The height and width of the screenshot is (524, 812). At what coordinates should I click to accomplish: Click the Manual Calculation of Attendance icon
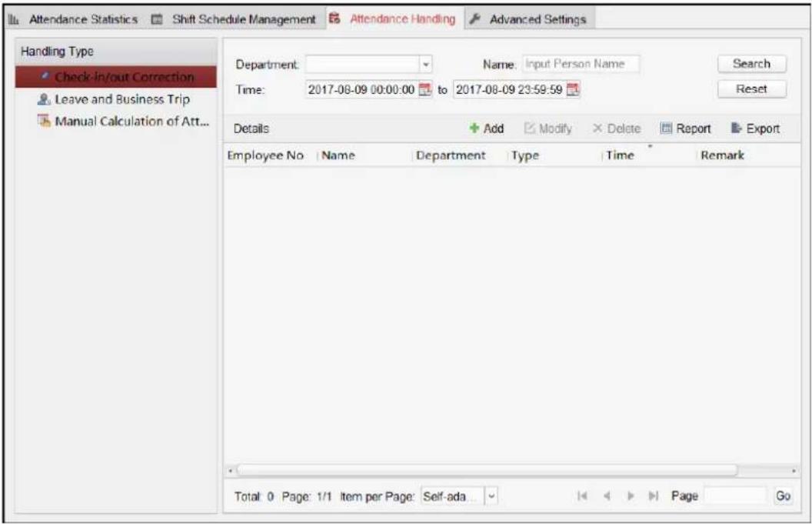pos(44,121)
